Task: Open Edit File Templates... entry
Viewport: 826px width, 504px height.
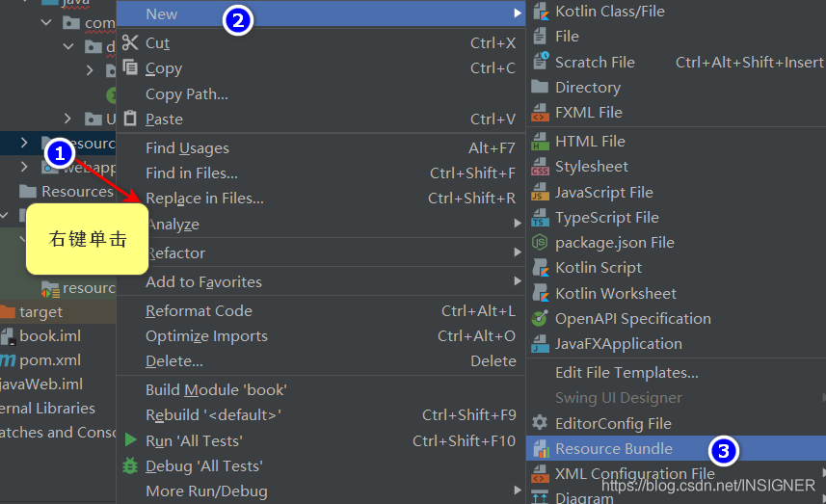Action: (677, 373)
